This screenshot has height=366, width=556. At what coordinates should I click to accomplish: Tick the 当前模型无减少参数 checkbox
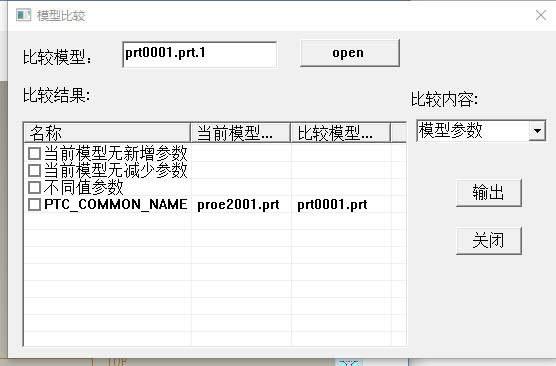pos(34,171)
